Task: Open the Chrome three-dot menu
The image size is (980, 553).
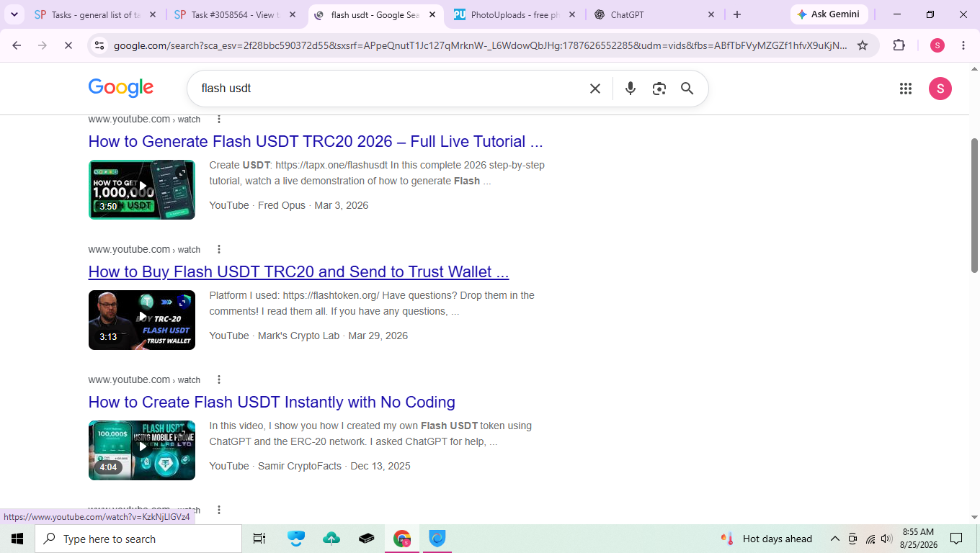Action: pyautogui.click(x=963, y=45)
